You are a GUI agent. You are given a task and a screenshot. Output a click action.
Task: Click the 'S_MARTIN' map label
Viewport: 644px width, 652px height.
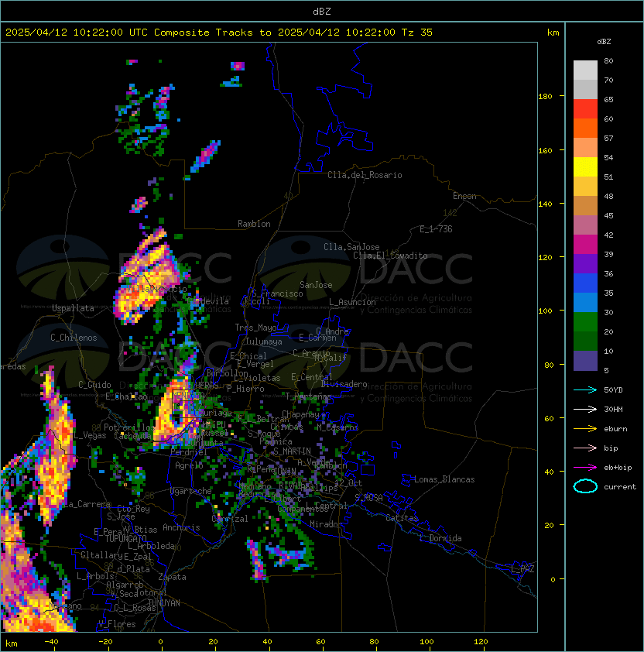(x=292, y=451)
